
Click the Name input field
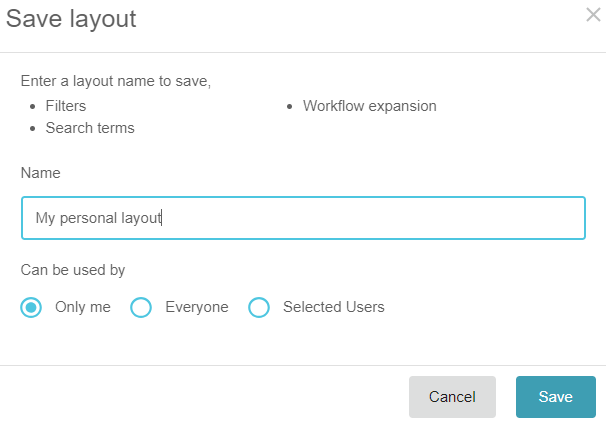303,218
